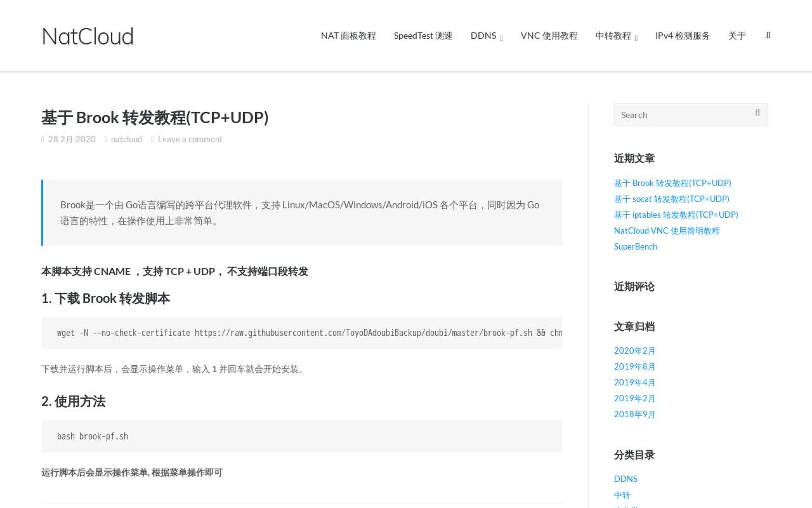Viewport: 812px width, 508px height.
Task: Open NatCloud VNC 使用简明教程 post
Action: tap(667, 231)
